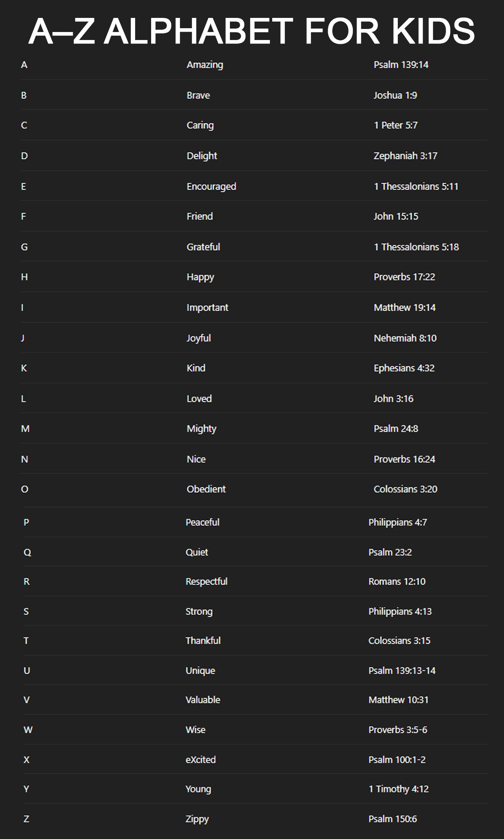The width and height of the screenshot is (504, 839).
Task: Click the Colossians 3:20 reference
Action: tap(405, 489)
